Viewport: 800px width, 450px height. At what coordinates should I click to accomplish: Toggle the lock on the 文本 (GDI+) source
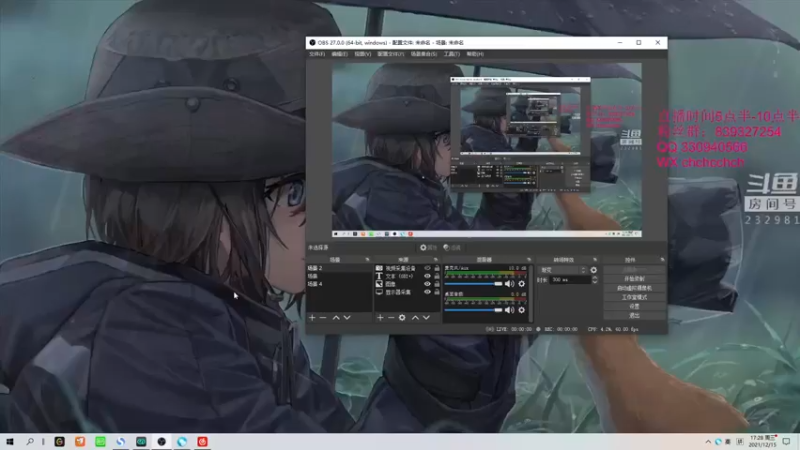(437, 276)
